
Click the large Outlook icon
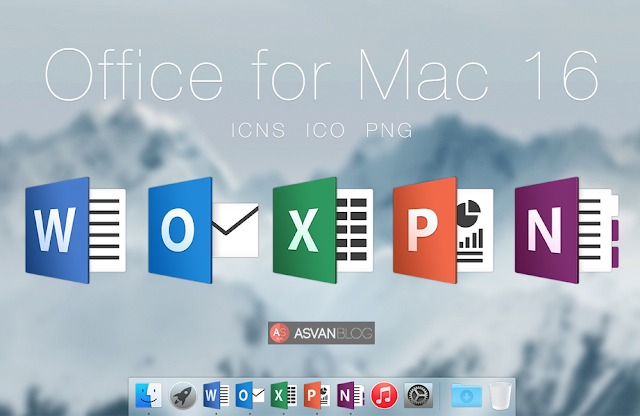[x=203, y=230]
